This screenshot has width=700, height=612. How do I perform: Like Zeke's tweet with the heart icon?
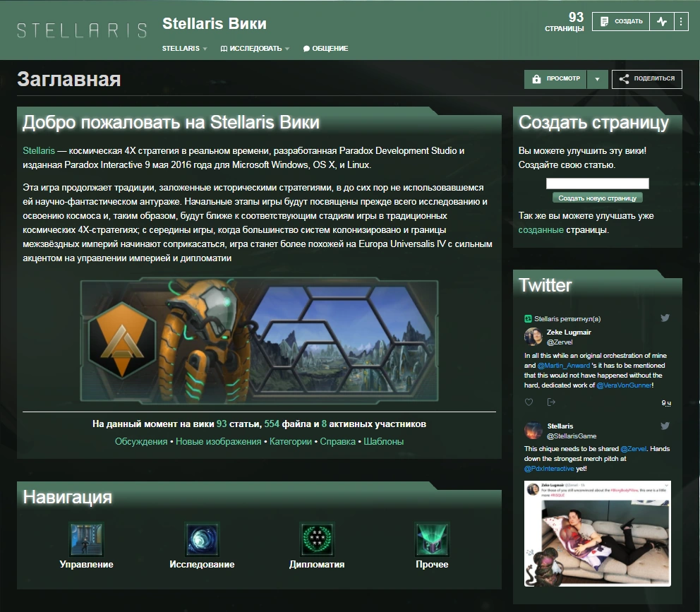point(529,402)
